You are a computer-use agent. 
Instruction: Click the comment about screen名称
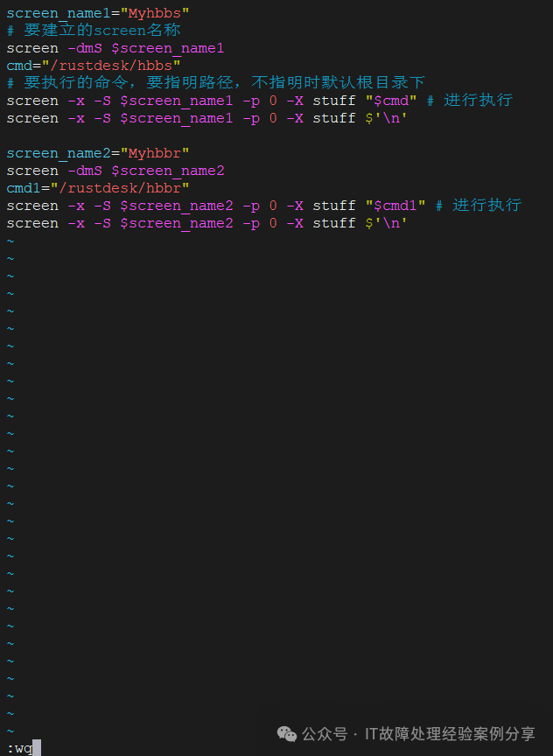click(94, 31)
